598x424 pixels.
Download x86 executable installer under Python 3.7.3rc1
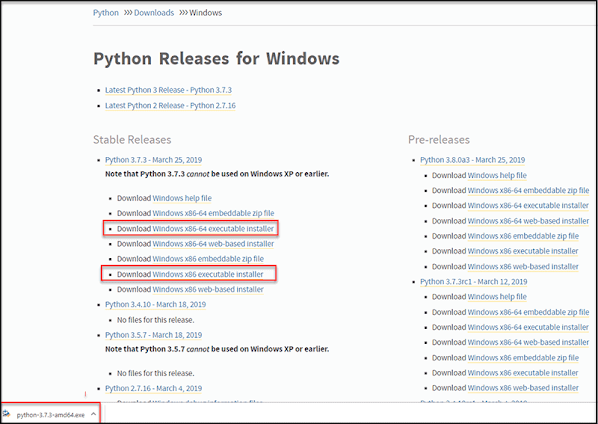click(x=523, y=373)
